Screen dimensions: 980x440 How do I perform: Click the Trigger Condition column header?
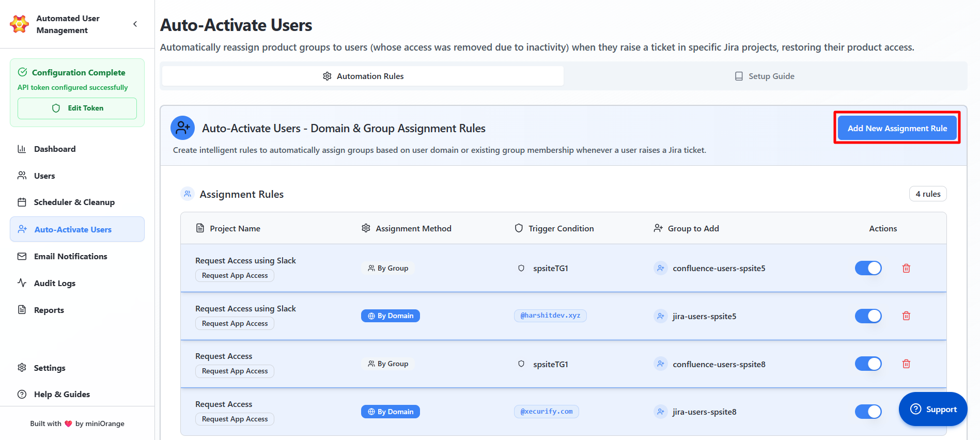point(554,229)
